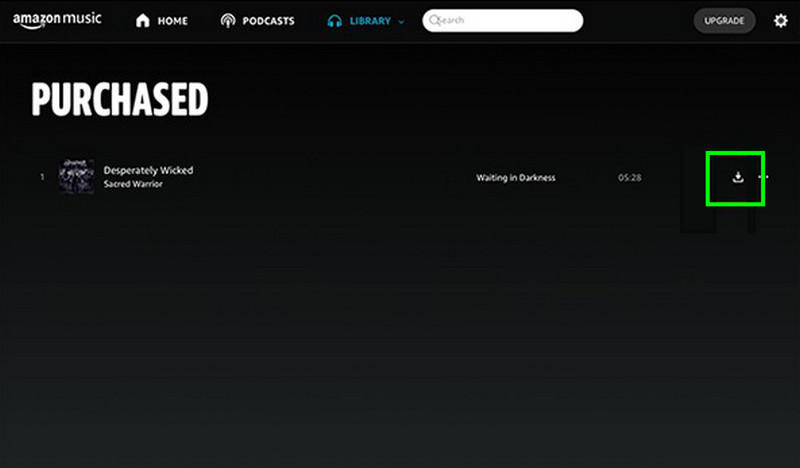Open the Sacred Warrior artist link
This screenshot has width=800, height=468.
pos(133,184)
